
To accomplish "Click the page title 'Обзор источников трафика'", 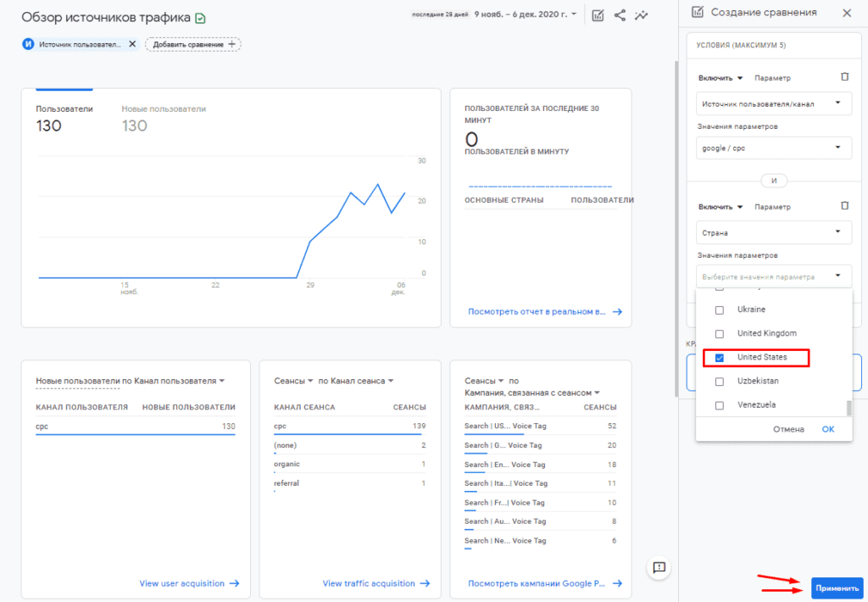I will pos(106,17).
